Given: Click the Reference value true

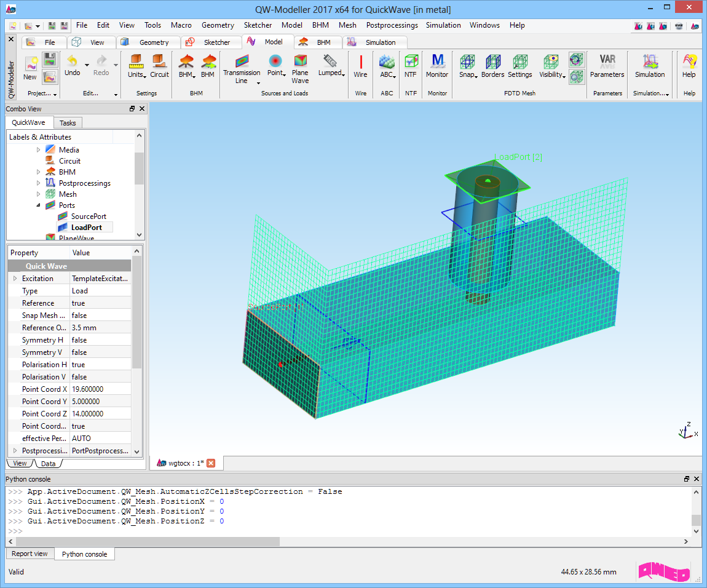Looking at the screenshot, I should click(101, 303).
